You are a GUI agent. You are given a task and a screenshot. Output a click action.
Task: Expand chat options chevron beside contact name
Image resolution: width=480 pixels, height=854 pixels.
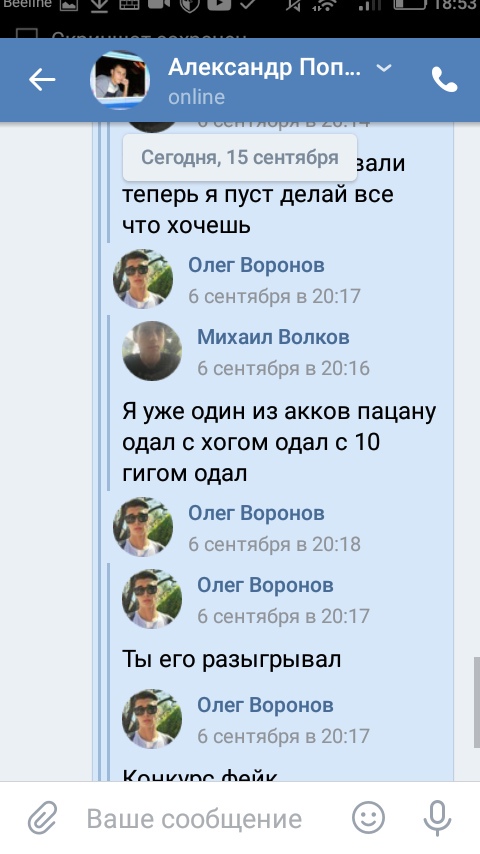coord(384,68)
